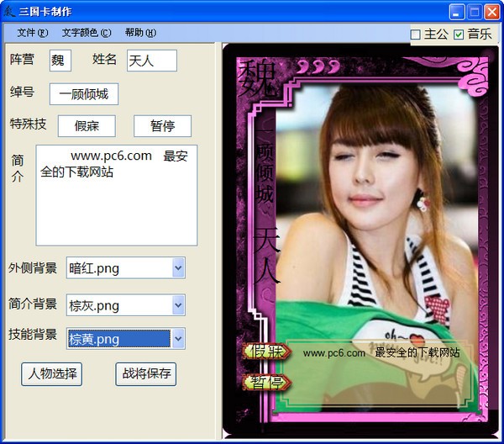Focus the 绰号 nickname field
This screenshot has width=504, height=444.
point(84,94)
